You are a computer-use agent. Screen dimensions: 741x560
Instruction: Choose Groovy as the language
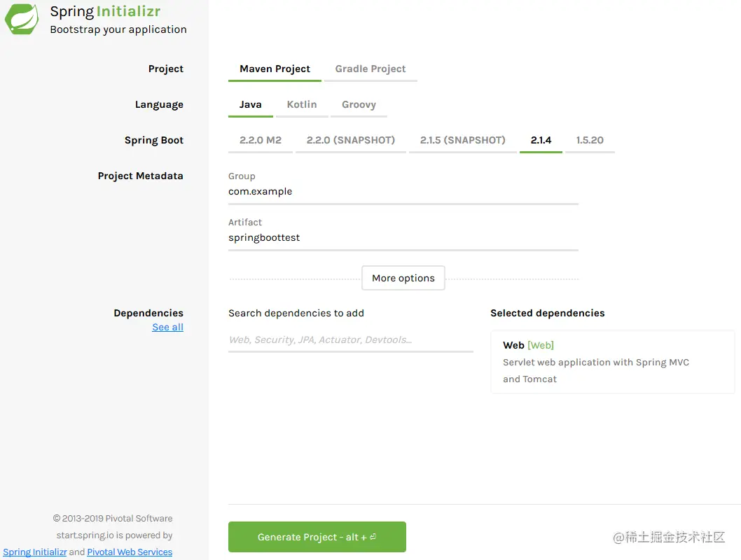[x=359, y=104]
